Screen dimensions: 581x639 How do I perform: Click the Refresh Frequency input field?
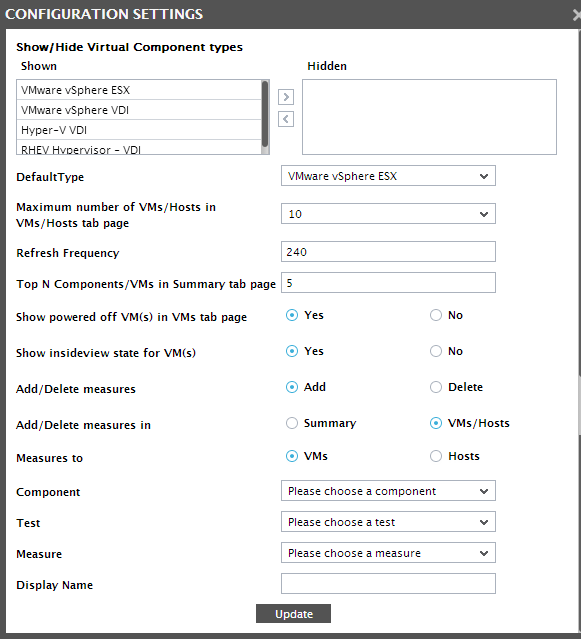[388, 251]
